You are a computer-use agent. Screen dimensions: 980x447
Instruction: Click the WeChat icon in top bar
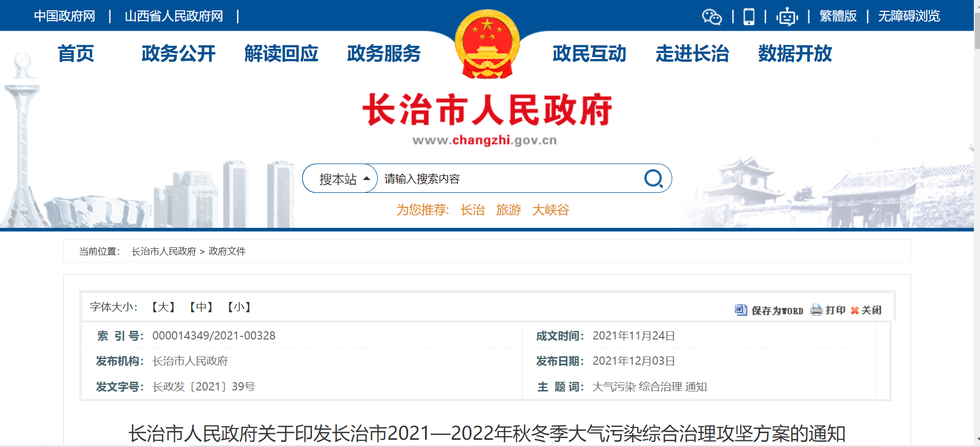[x=712, y=16]
